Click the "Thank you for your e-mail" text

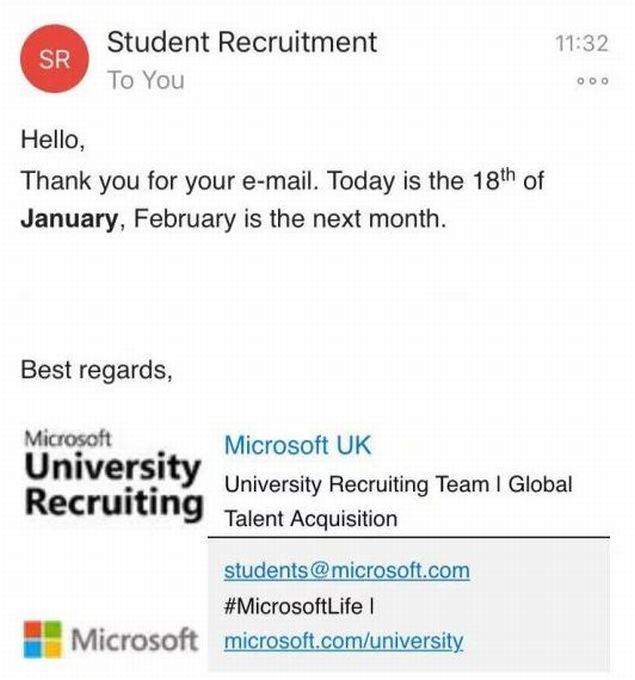pyautogui.click(x=170, y=183)
